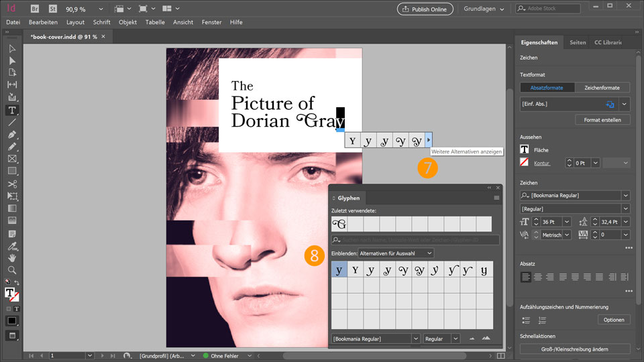Screen dimensions: 644x362
Task: Select the Content Collector tool
Action: click(x=12, y=97)
